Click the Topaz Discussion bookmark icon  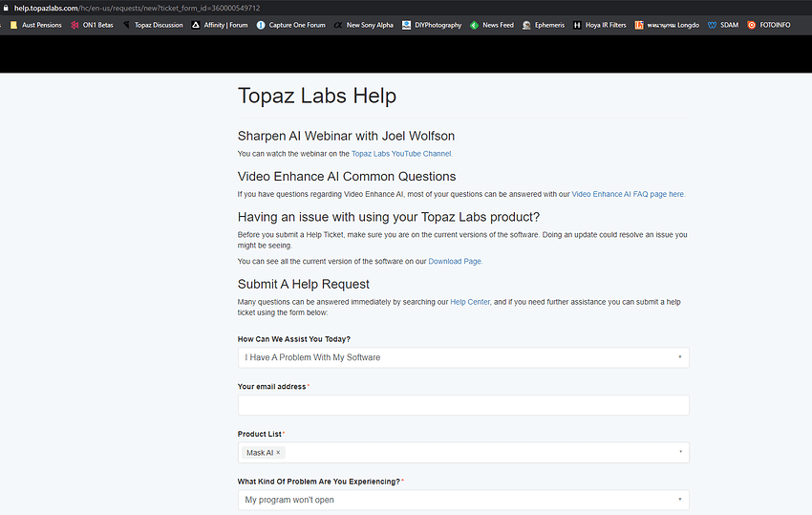(126, 25)
